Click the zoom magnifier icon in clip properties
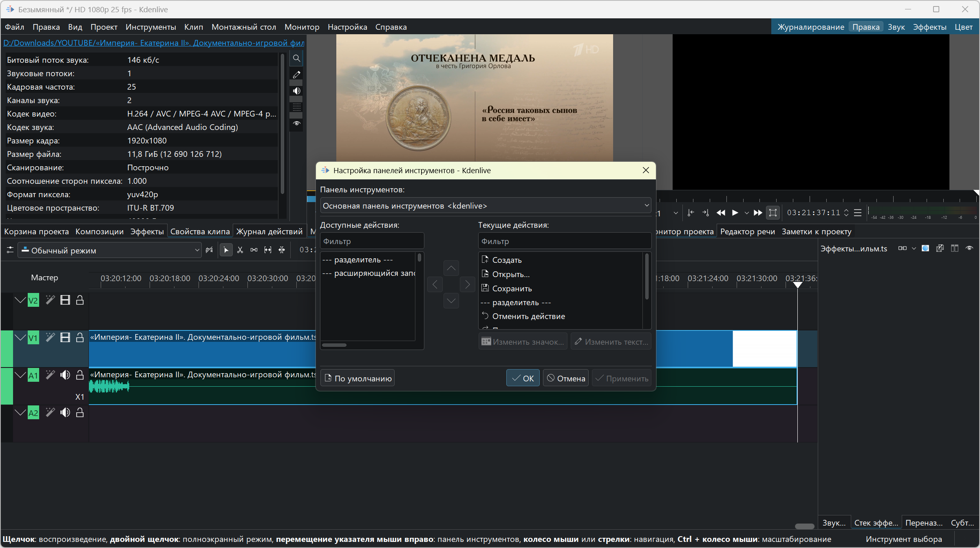The width and height of the screenshot is (980, 548). 296,58
